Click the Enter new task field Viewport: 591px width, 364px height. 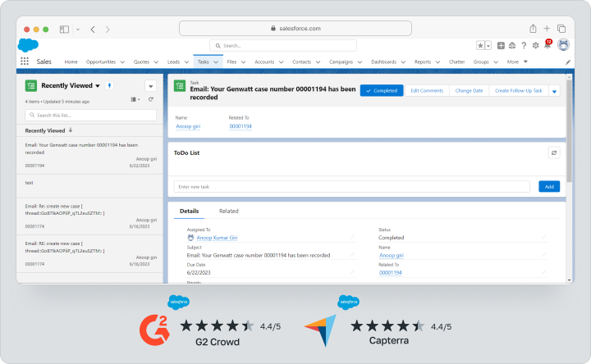[x=351, y=187]
